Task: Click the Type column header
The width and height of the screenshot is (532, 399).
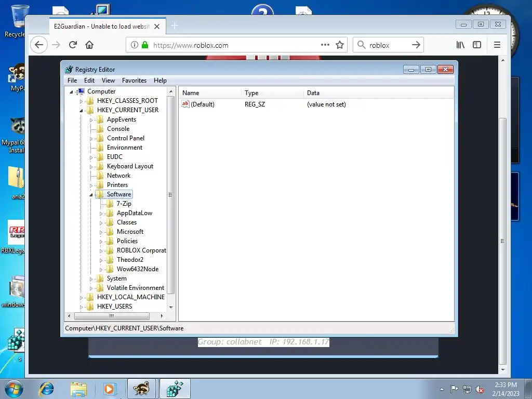Action: tap(272, 92)
